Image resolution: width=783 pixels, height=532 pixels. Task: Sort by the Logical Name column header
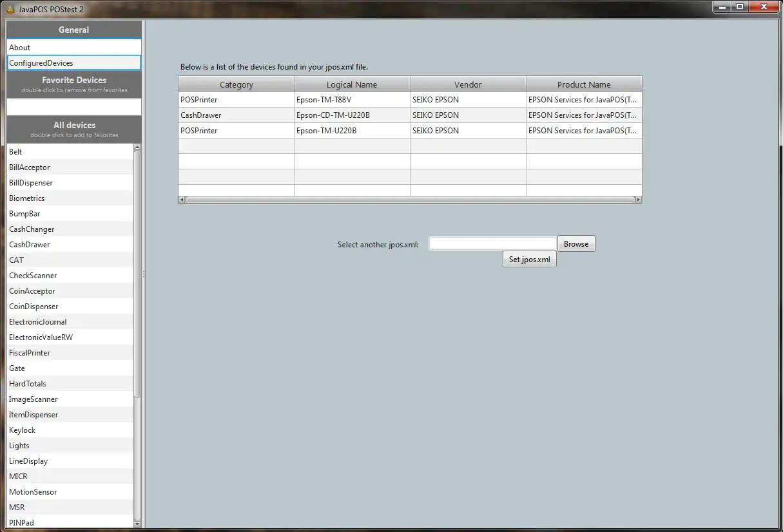(x=352, y=84)
